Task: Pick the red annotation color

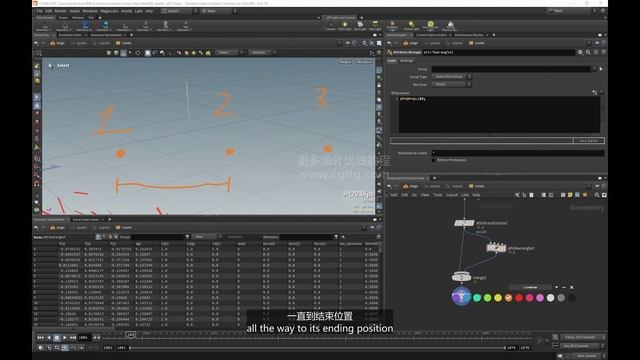Action: coord(519,298)
